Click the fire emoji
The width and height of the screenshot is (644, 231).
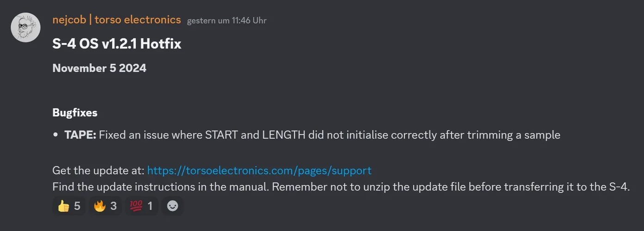[x=100, y=206]
